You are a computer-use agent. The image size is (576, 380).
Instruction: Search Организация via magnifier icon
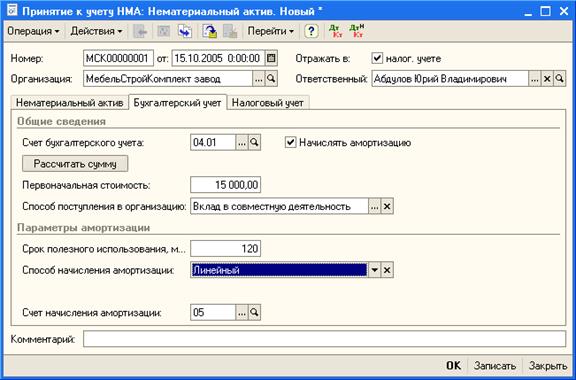point(271,79)
